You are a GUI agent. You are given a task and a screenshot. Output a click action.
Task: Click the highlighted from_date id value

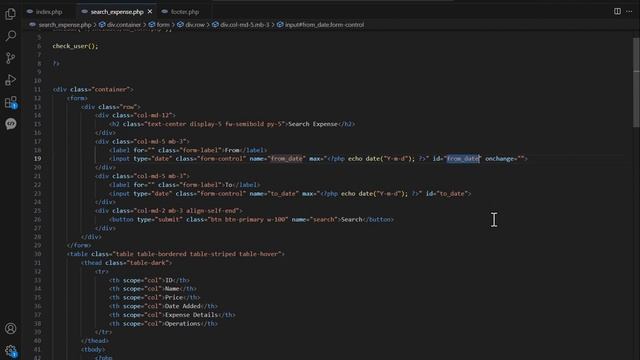point(463,159)
